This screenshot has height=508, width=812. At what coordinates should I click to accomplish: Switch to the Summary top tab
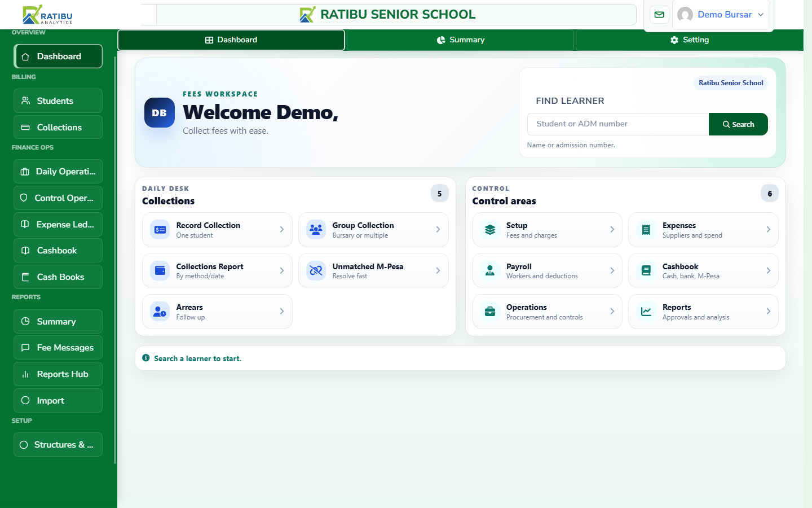[x=461, y=40]
